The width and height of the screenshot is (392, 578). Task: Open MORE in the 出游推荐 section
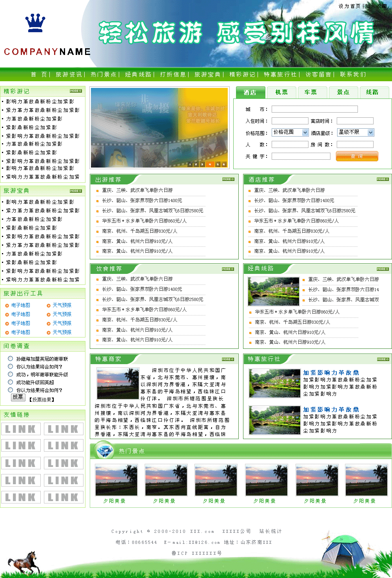(228, 179)
